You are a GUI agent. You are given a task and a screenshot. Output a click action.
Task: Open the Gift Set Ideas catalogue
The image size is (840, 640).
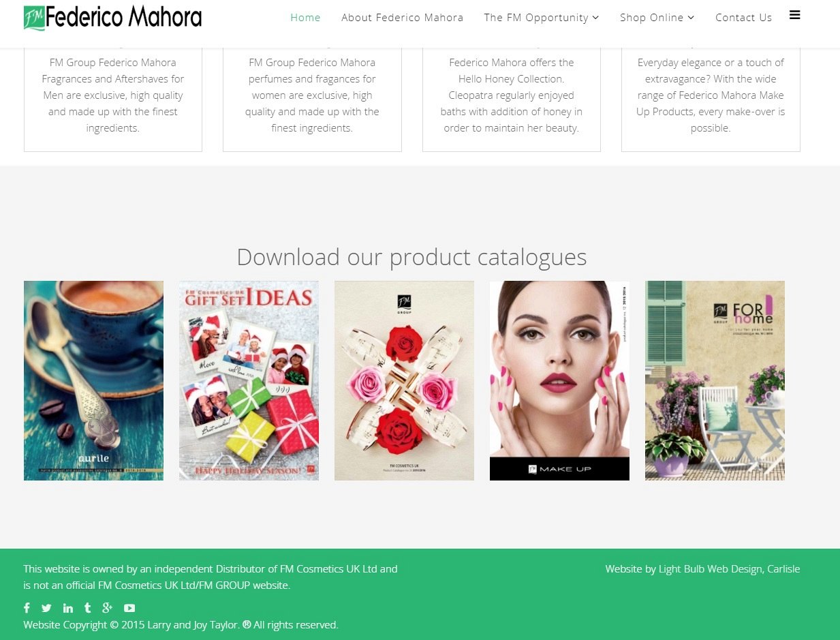tap(249, 380)
